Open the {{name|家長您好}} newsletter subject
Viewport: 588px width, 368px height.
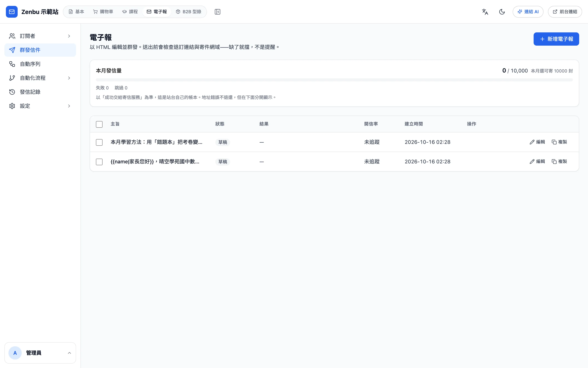155,161
